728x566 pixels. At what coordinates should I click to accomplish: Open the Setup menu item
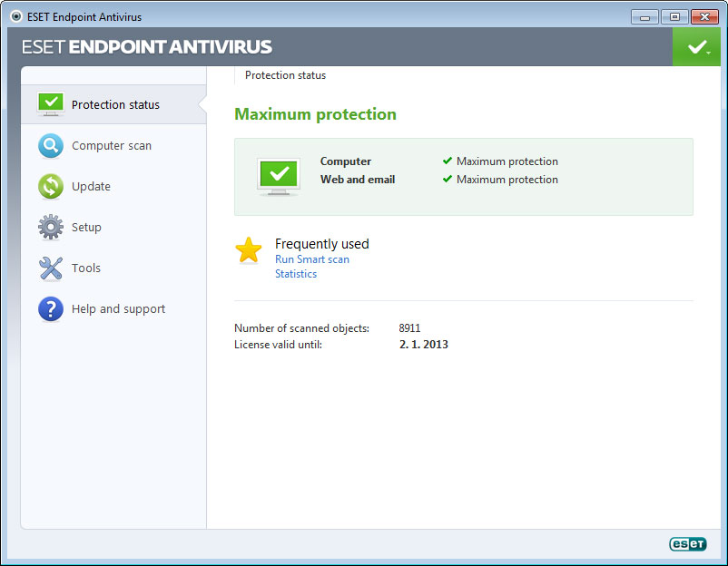point(86,227)
